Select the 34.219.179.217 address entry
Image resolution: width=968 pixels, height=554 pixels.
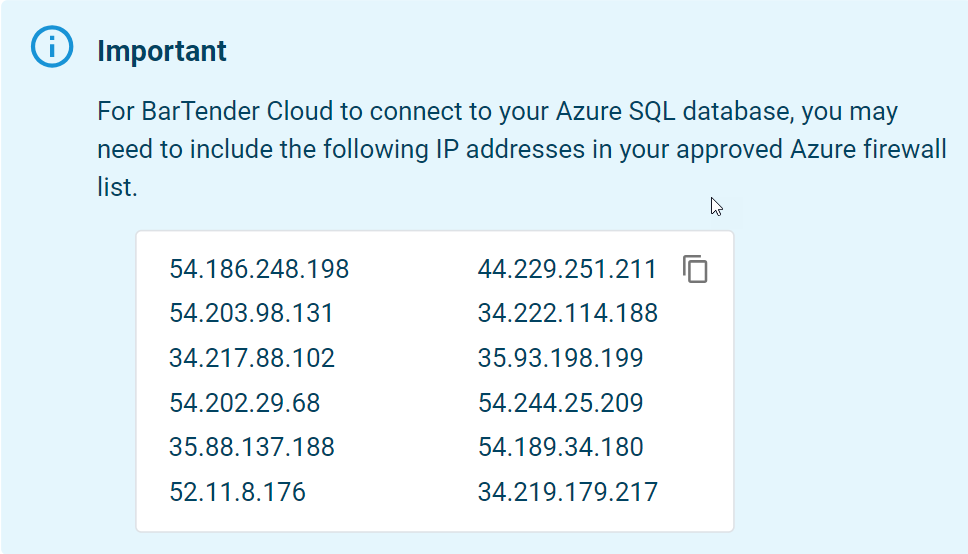[567, 492]
